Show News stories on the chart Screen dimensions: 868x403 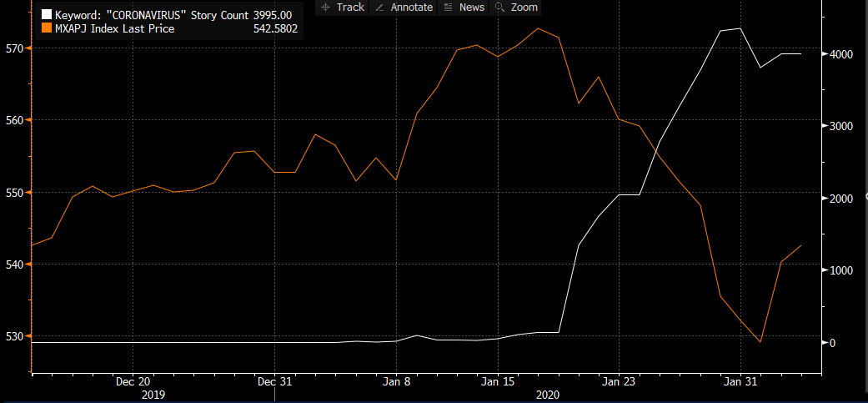464,8
